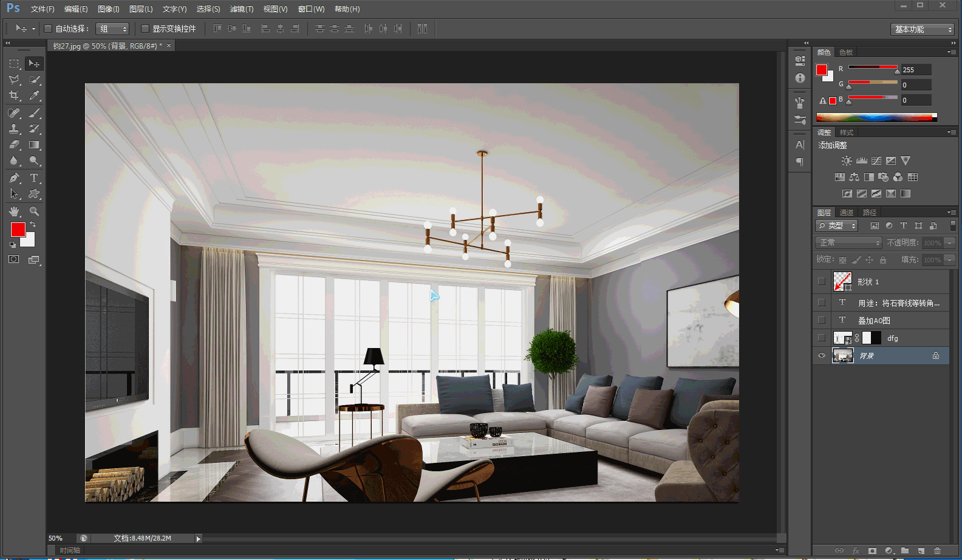The image size is (962, 560).
Task: Create a new layer from the Layers panel
Action: (921, 551)
